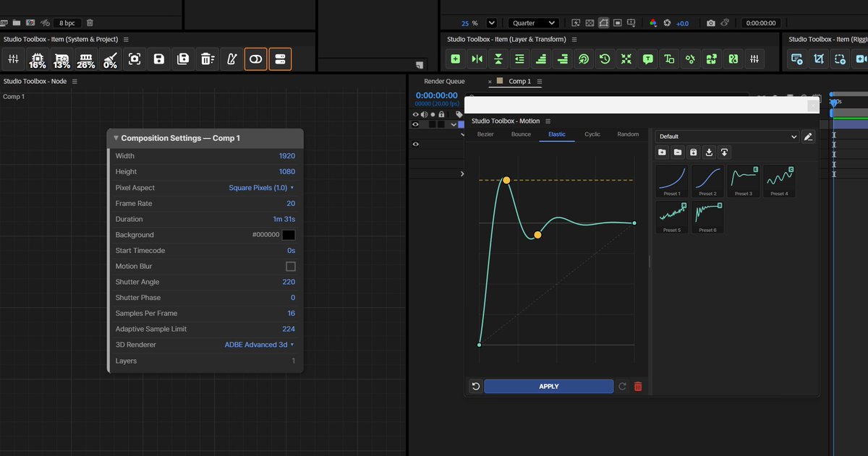Click the camera snapshot icon in viewer bar
868x456 pixels.
(x=711, y=23)
